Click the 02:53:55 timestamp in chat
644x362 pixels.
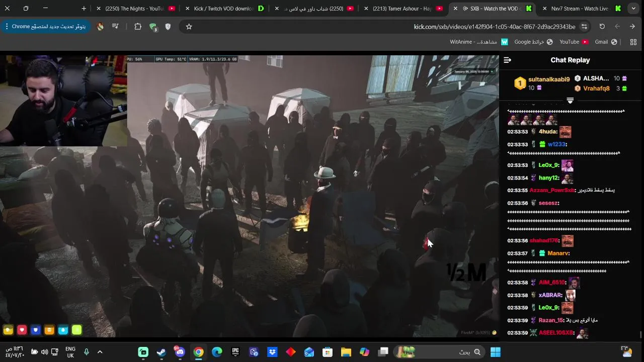[517, 191]
